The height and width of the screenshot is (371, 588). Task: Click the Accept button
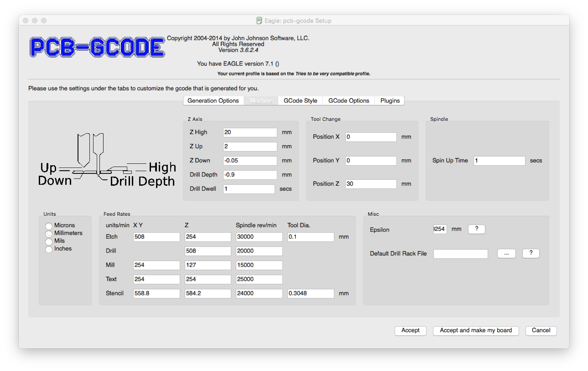pyautogui.click(x=410, y=331)
